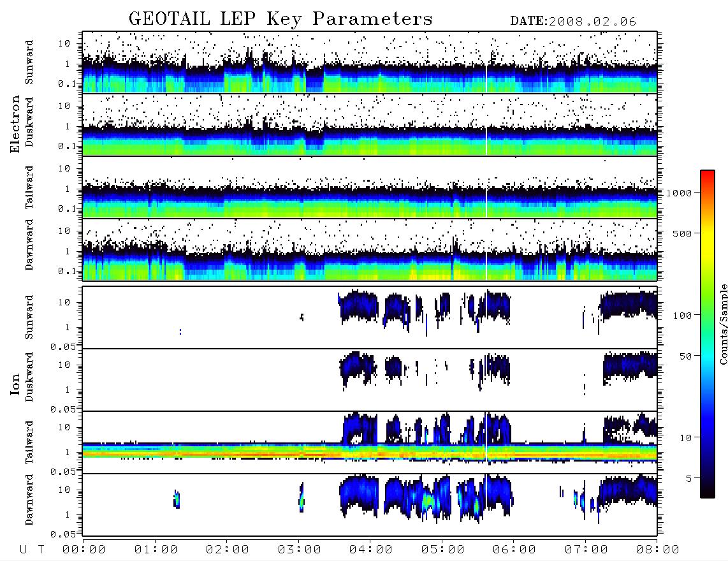Select Ion Tailward panel label
This screenshot has height=561, width=728.
[x=29, y=442]
